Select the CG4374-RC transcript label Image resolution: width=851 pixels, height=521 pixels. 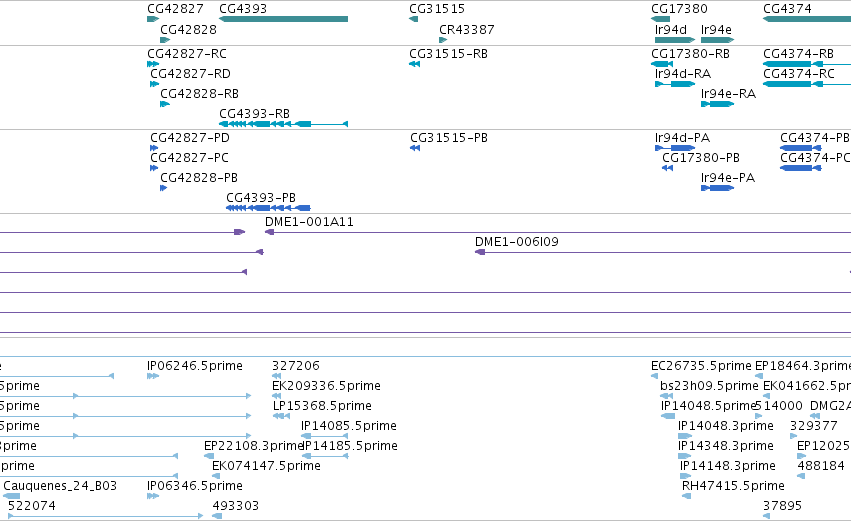coord(799,73)
